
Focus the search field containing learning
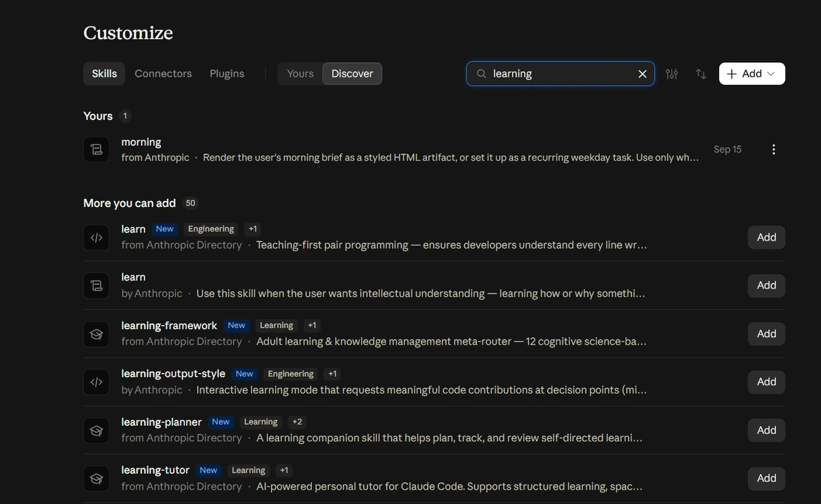pos(560,74)
